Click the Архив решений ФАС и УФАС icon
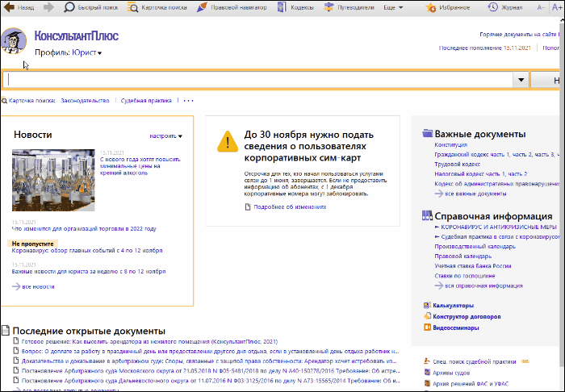 click(427, 383)
